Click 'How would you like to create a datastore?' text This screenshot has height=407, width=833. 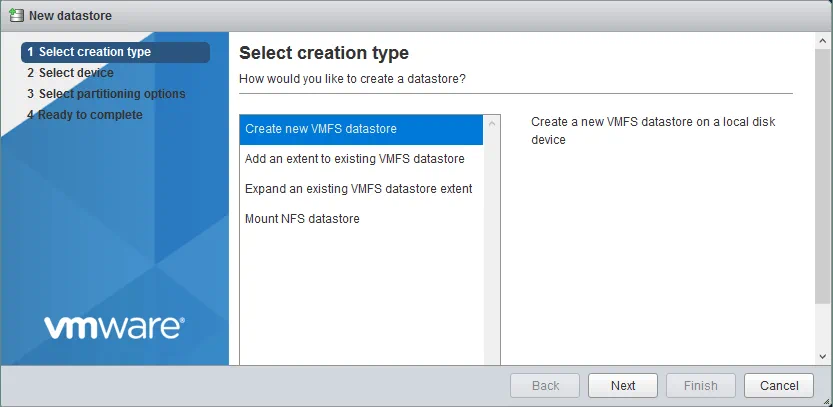352,79
